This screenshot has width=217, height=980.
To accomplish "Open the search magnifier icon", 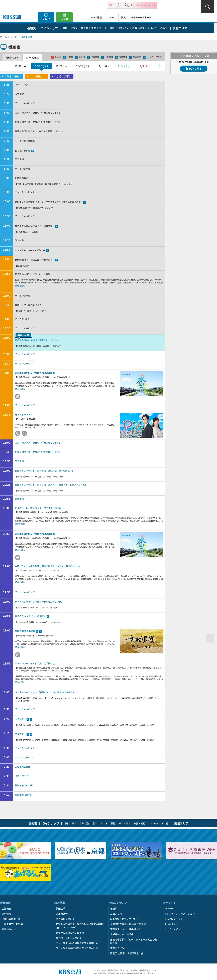I will [x=207, y=7].
